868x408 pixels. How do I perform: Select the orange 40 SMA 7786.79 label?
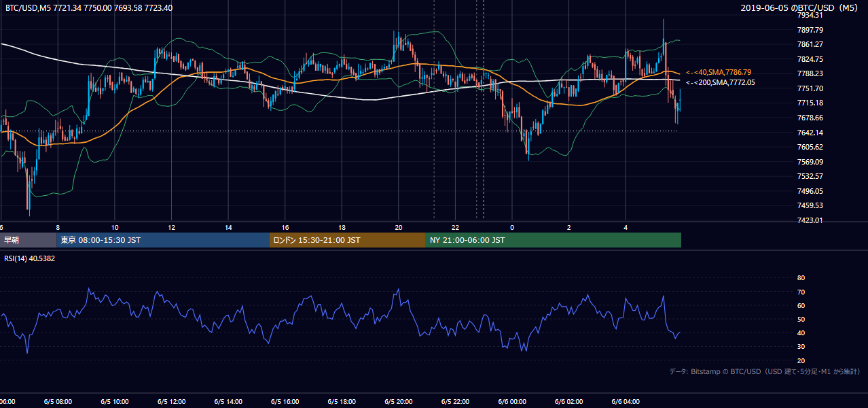[719, 72]
